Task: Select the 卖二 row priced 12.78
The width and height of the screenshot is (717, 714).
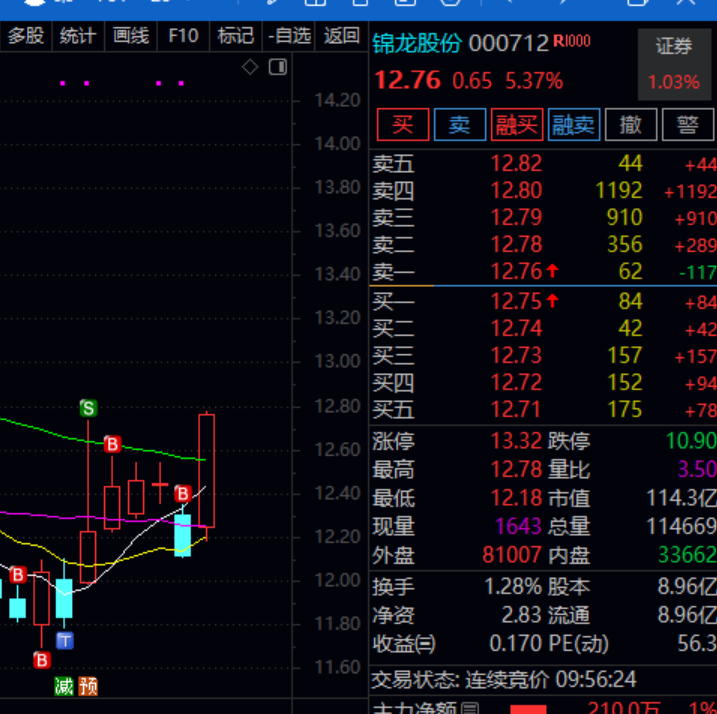Action: click(543, 244)
